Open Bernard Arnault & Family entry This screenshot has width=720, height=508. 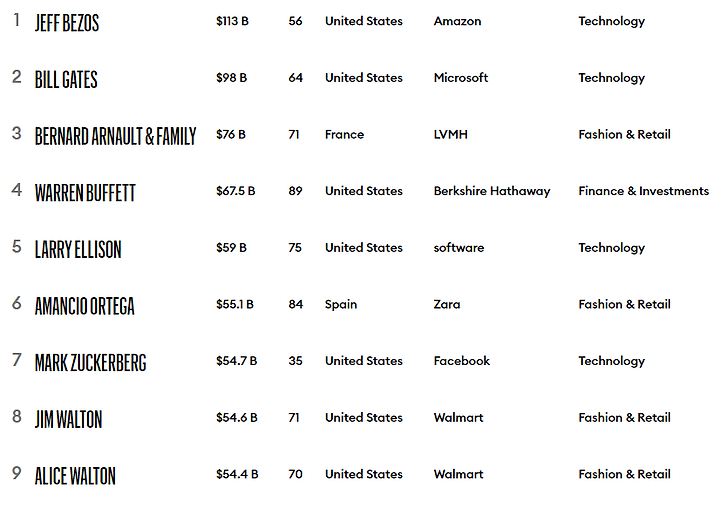pos(116,136)
